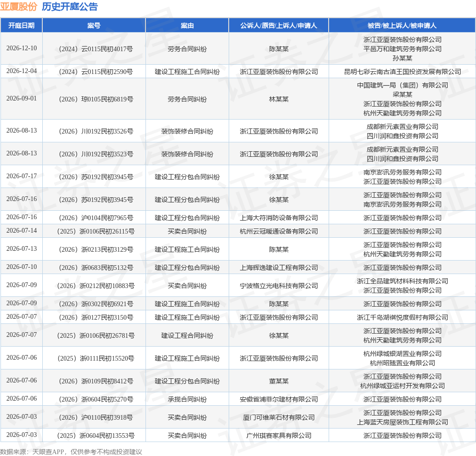476x456 pixels.
Task: Select the 亚厦股份 title text
Action: pyautogui.click(x=19, y=7)
